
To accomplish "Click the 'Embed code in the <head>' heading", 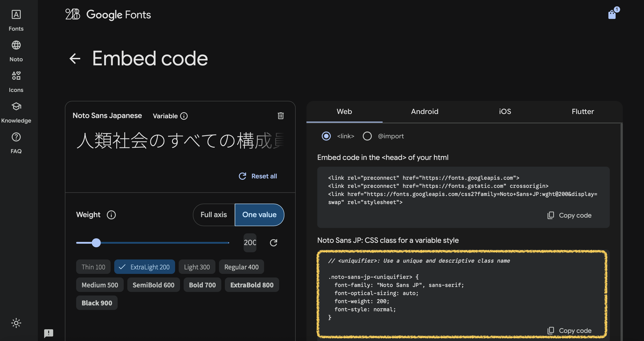I will click(x=383, y=157).
